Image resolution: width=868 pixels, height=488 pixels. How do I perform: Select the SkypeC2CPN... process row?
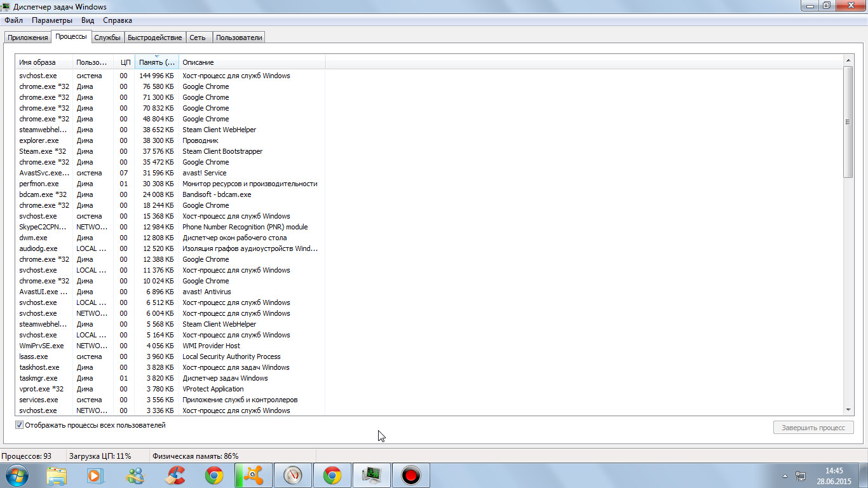coord(170,227)
